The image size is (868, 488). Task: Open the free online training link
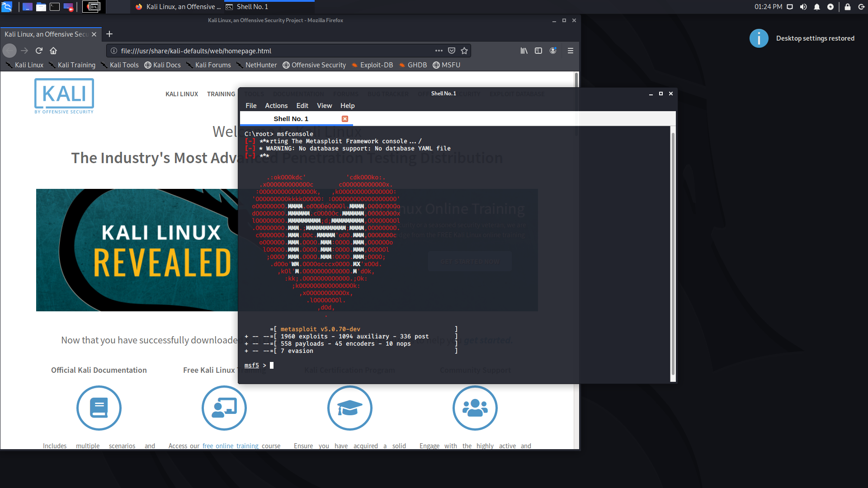tap(231, 446)
